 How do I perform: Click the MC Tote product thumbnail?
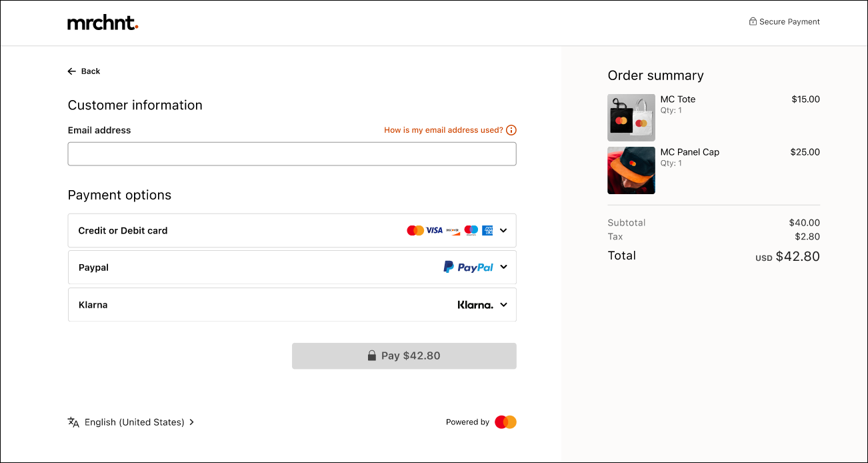point(631,117)
